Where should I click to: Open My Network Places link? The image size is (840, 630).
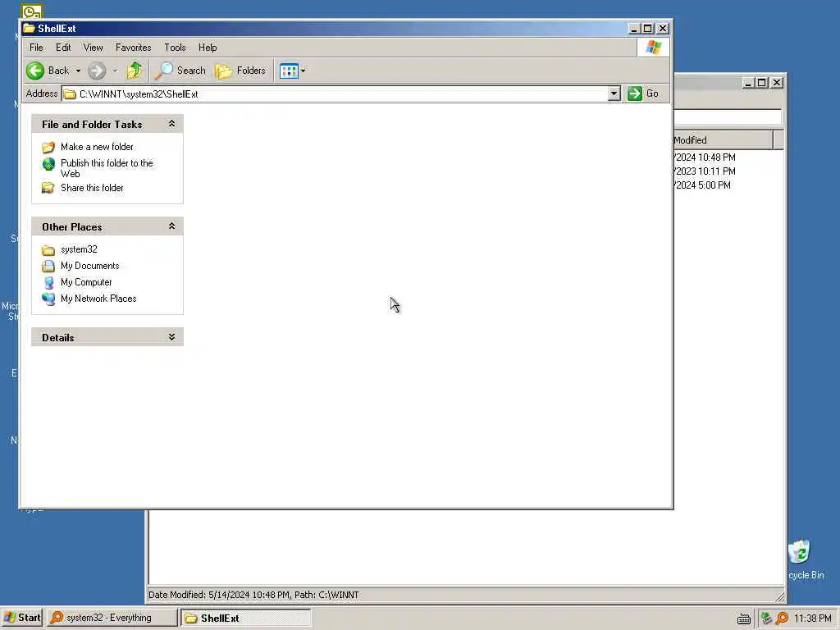tap(98, 299)
